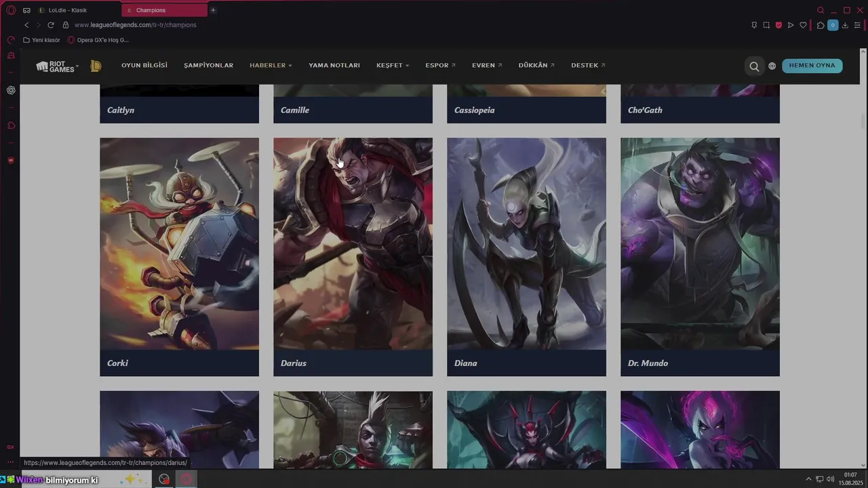
Task: Switch to the LoLdle - Klasik tab
Action: [x=77, y=10]
